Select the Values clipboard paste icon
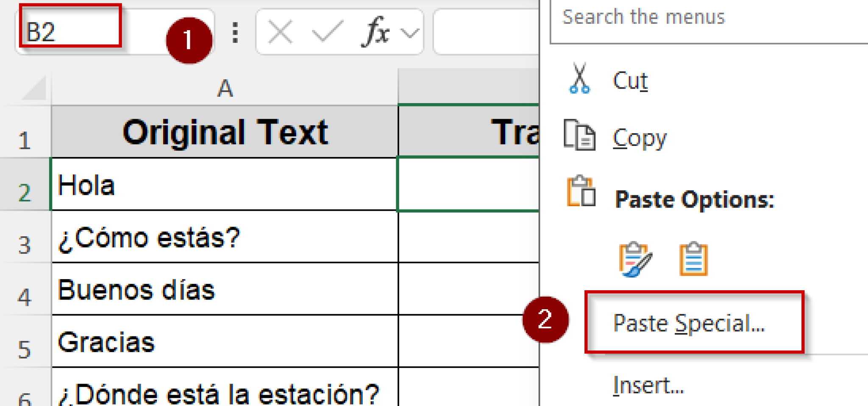 click(x=694, y=259)
